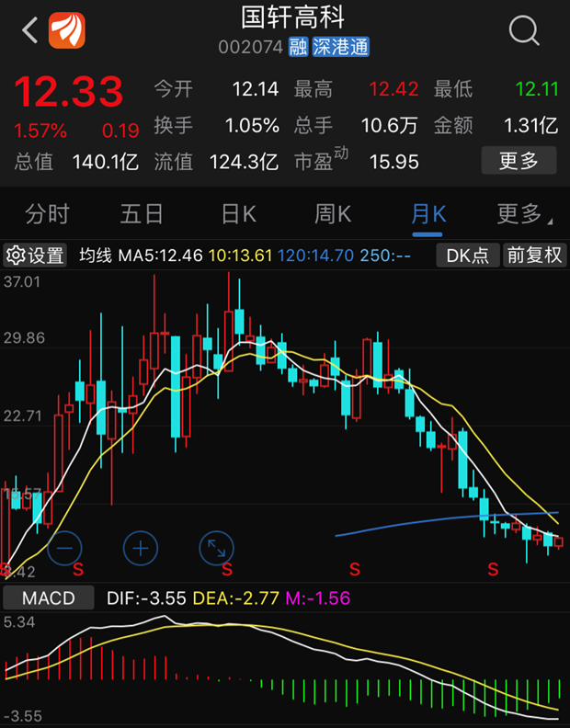Select the 日K chart tab
Viewport: 570px width, 728px height.
click(x=238, y=214)
